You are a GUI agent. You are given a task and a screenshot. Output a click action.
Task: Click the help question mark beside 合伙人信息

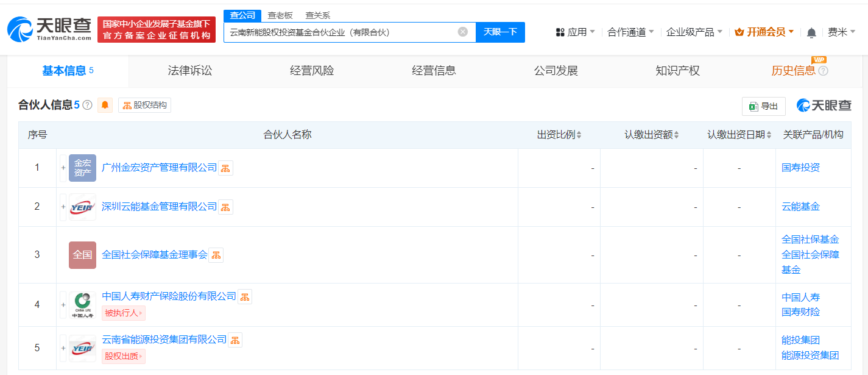pos(88,105)
